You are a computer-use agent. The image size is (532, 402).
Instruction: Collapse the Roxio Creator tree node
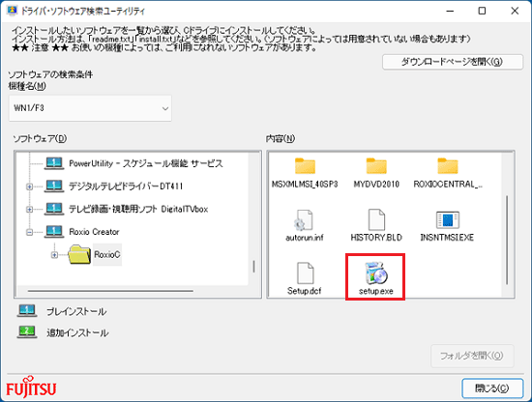tap(30, 232)
